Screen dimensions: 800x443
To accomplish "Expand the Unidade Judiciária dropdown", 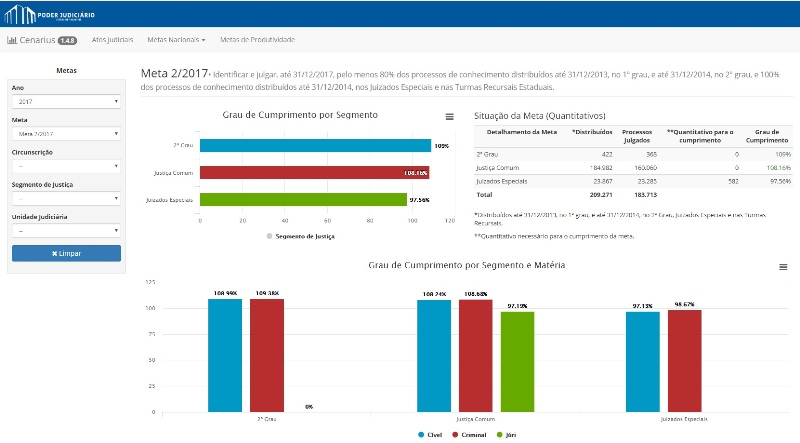I will tap(66, 230).
